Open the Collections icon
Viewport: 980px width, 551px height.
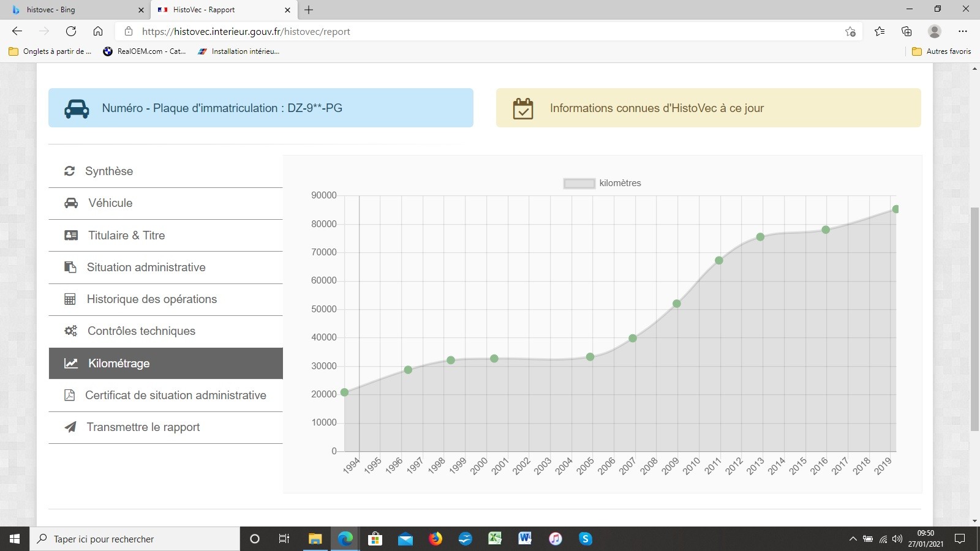[x=907, y=31]
